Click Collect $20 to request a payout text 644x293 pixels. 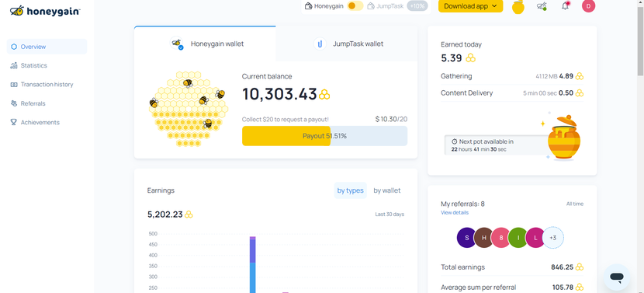pos(285,120)
